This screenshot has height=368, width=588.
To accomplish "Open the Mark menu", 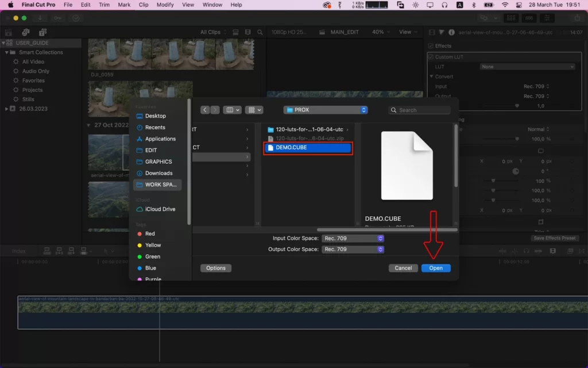I will 124,5.
